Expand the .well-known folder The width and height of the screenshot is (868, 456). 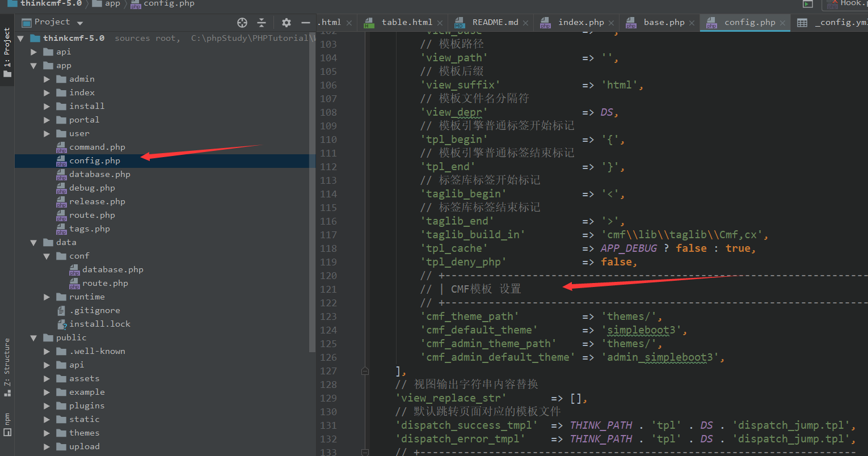[47, 352]
